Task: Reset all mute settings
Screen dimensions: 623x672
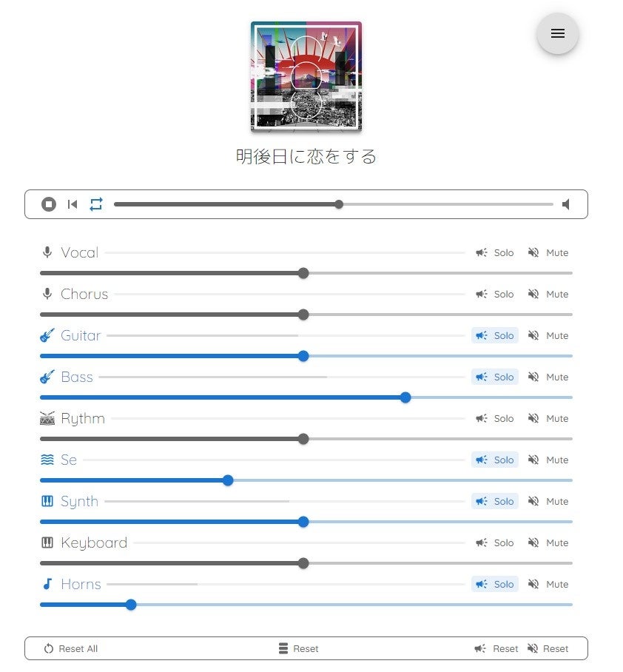Action: [x=548, y=648]
